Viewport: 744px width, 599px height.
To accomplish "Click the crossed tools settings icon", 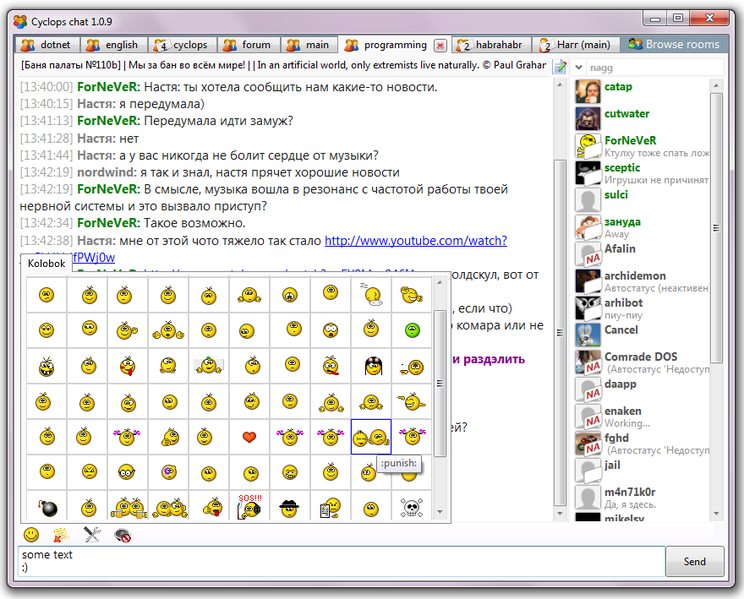I will point(92,535).
